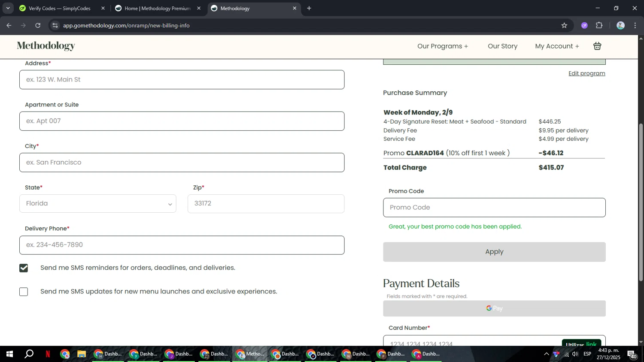Expand the My Account menu
Screen dimensions: 644x362
pos(557,46)
